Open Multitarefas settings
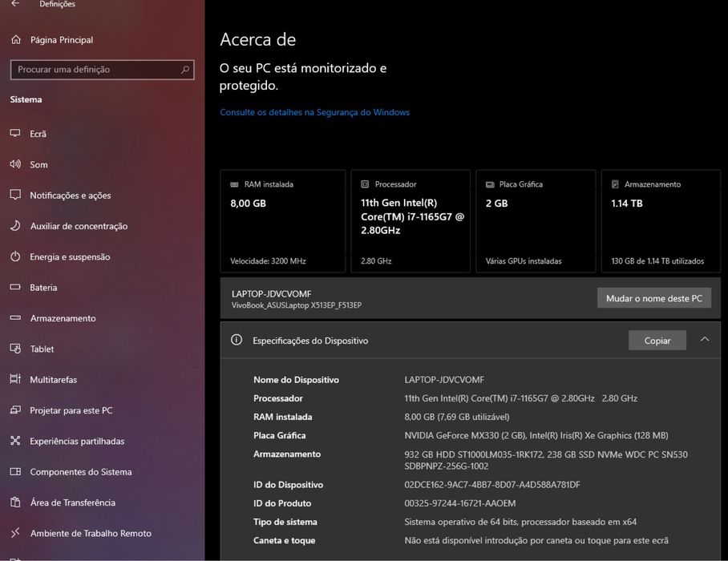Viewport: 728px width, 561px height. [x=54, y=380]
